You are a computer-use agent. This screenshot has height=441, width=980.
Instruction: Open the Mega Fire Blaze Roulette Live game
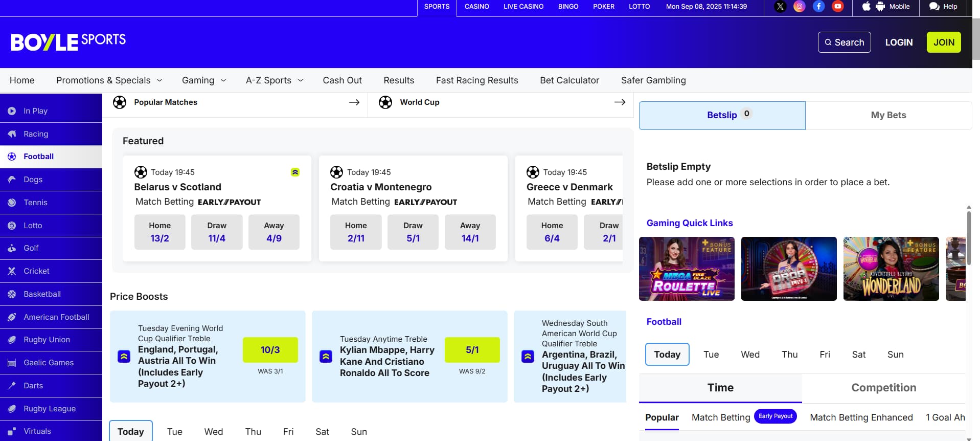[687, 269]
